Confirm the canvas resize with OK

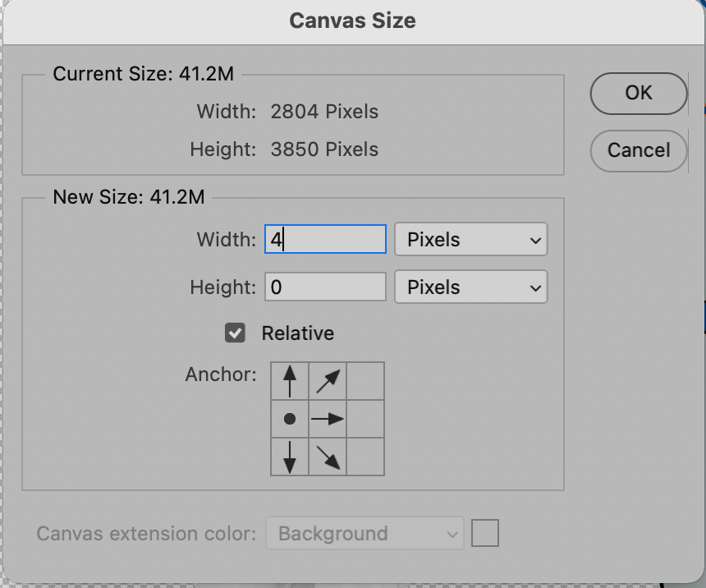coord(638,93)
